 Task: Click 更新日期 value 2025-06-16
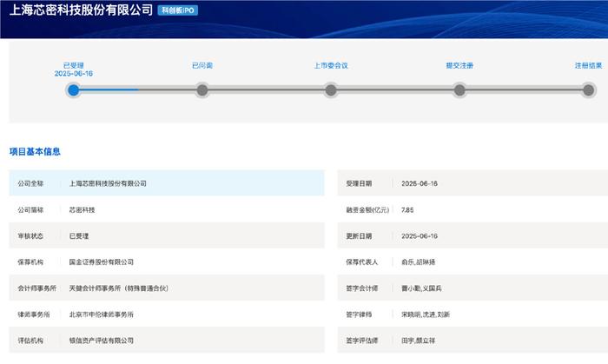point(420,235)
